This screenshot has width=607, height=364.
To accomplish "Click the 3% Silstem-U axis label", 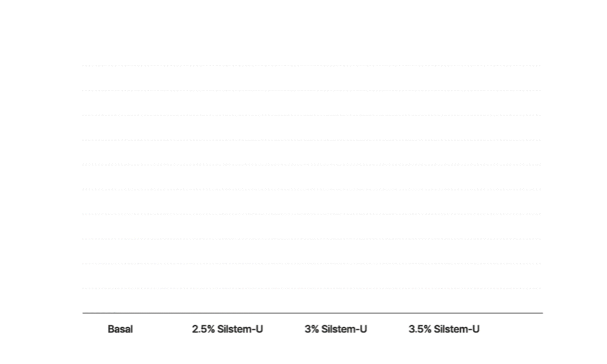I will pos(336,329).
